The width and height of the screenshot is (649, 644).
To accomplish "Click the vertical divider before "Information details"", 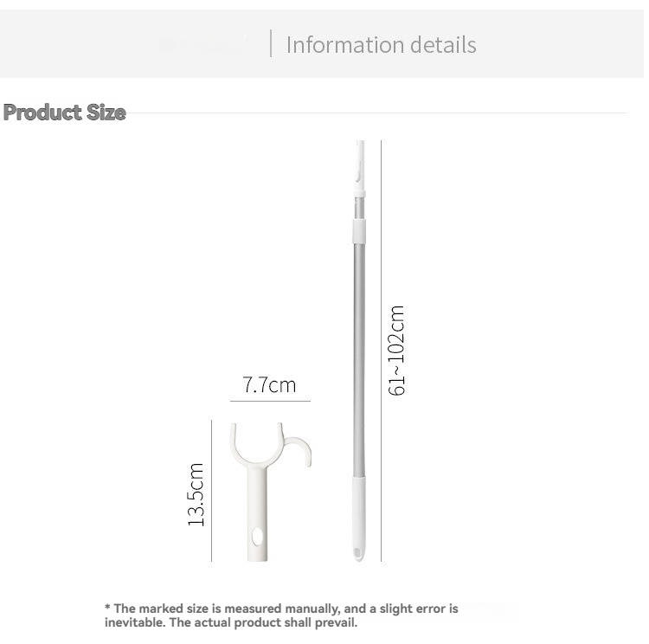I will [x=271, y=44].
